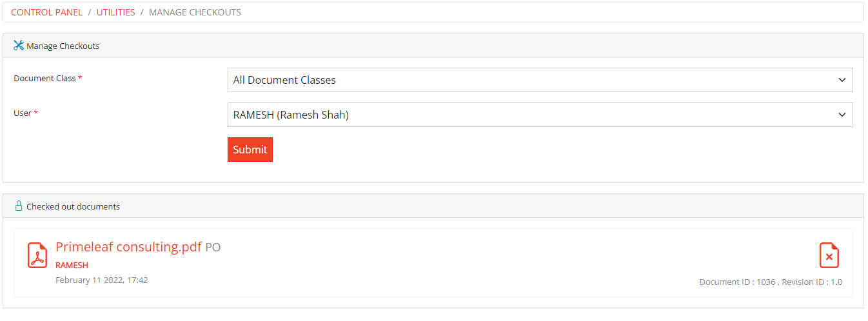Go to CONTROL PANEL in the breadcrumb
This screenshot has width=868, height=321.
pyautogui.click(x=47, y=12)
